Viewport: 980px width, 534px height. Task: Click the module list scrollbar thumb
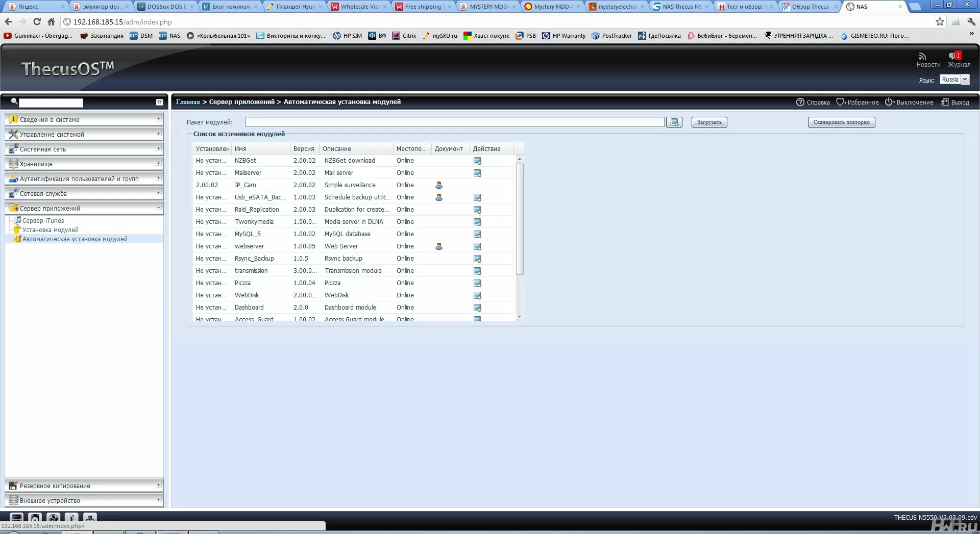[520, 219]
